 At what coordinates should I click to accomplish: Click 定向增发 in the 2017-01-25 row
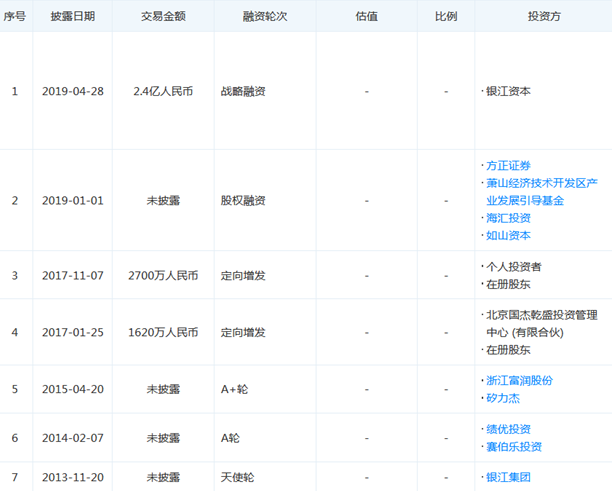tap(243, 333)
